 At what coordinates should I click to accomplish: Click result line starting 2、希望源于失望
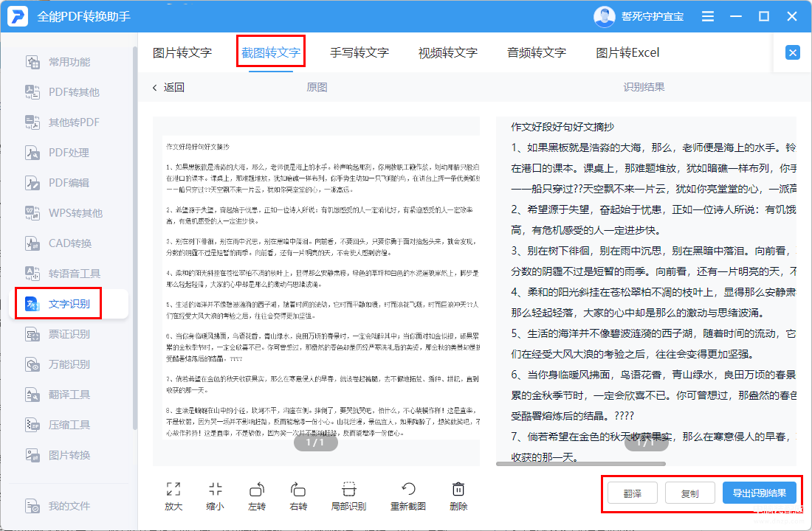coord(653,209)
